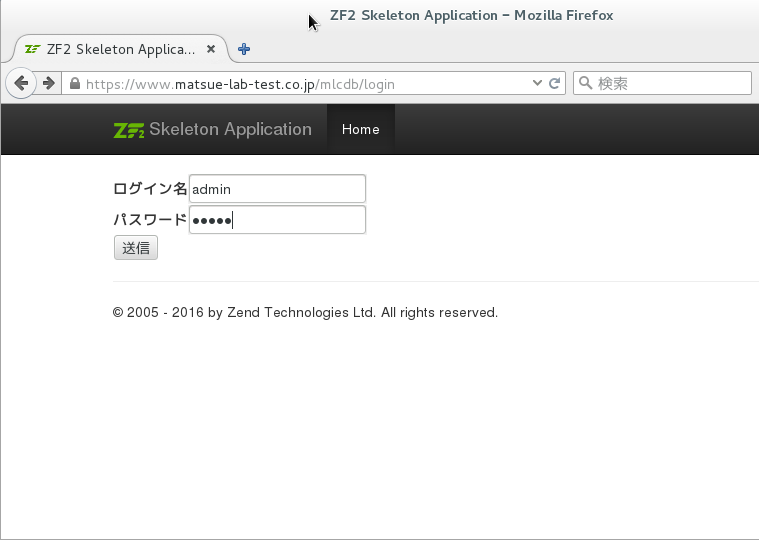Click the Skeleton Application brand text link
Screen dimensions: 759x540
tap(230, 130)
